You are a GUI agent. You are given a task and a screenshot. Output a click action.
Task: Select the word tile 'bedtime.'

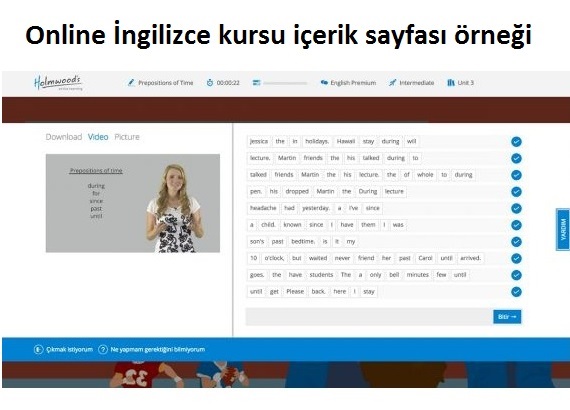coord(303,242)
